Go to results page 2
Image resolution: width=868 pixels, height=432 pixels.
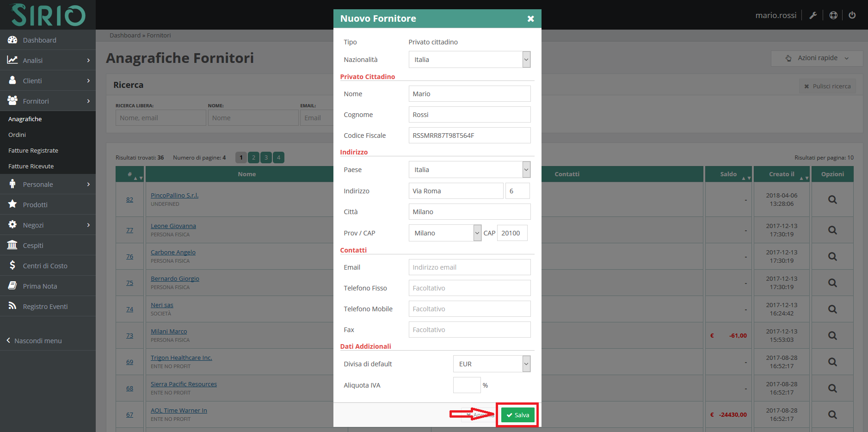[x=253, y=158]
